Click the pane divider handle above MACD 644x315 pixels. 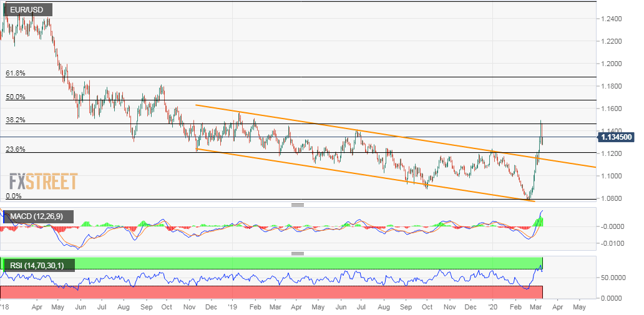click(x=298, y=205)
